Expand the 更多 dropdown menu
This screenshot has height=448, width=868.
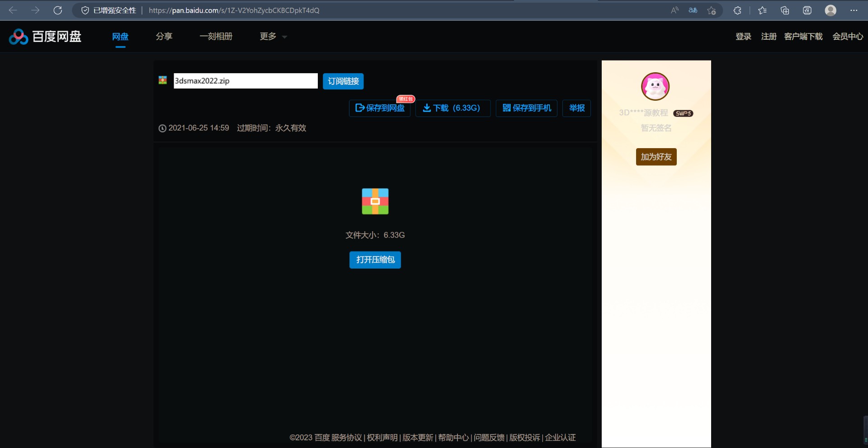point(273,36)
